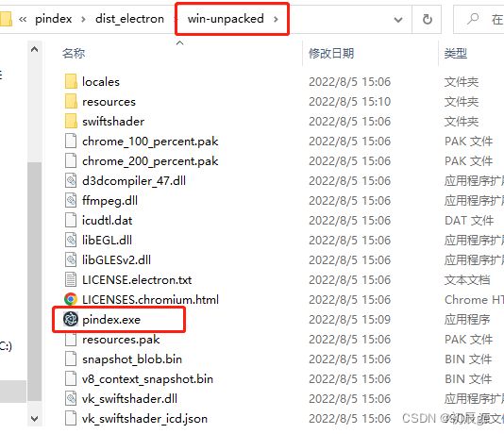
Task: Click the Chrome icon for LICENSES.chromium.html
Action: (71, 299)
